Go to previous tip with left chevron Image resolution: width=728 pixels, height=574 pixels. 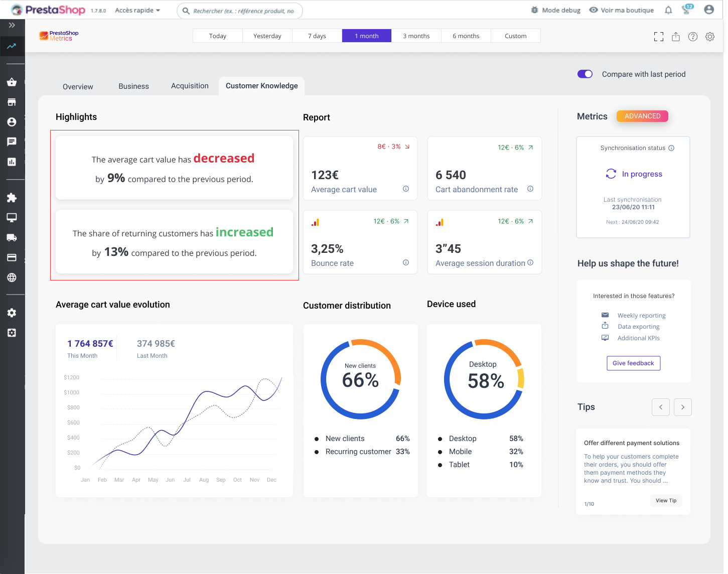[x=661, y=407]
